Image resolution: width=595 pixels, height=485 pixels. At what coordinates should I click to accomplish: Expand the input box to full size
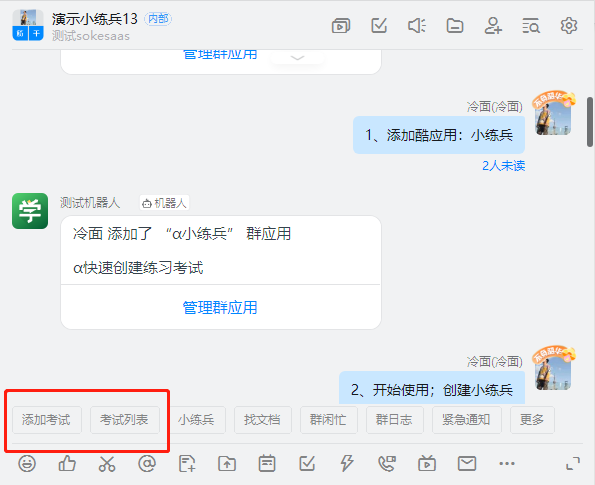click(x=573, y=463)
